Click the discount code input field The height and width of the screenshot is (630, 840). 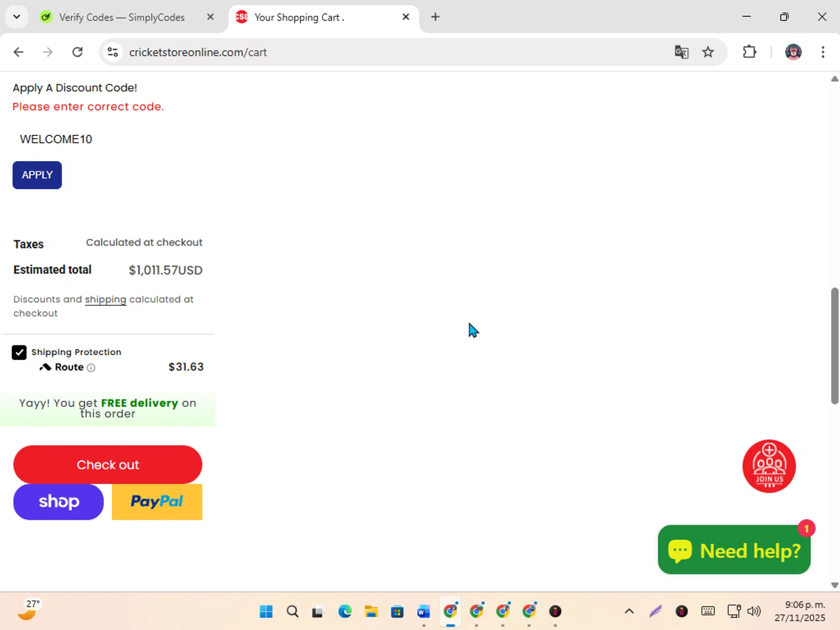pos(106,139)
